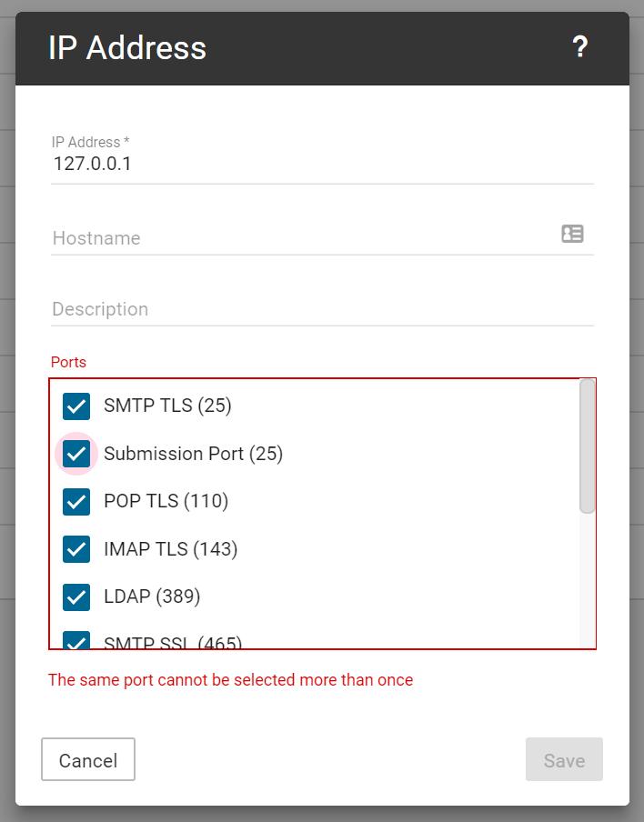The height and width of the screenshot is (822, 644).
Task: Toggle the SMTP SSL (465) checkbox
Action: click(x=76, y=640)
